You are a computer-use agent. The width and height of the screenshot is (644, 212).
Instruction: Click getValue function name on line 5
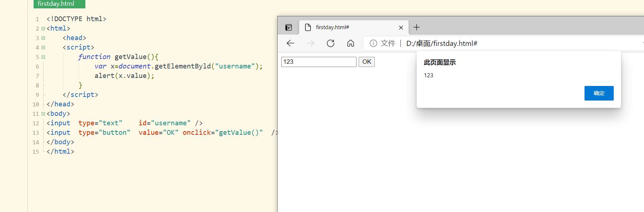coord(131,57)
